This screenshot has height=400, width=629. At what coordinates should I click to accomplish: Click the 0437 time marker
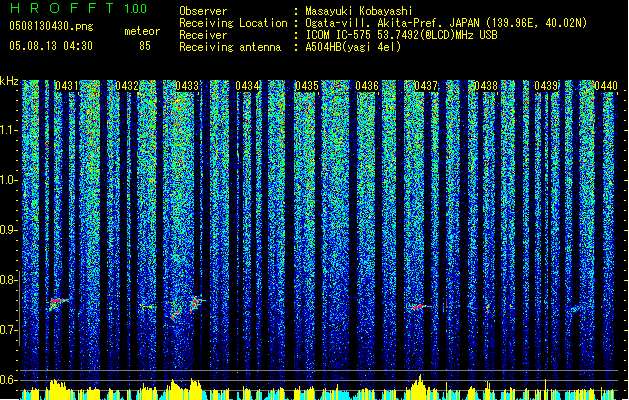(426, 86)
